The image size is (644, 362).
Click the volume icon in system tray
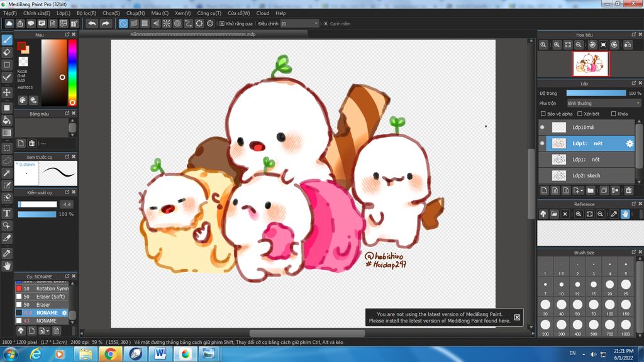[593, 354]
